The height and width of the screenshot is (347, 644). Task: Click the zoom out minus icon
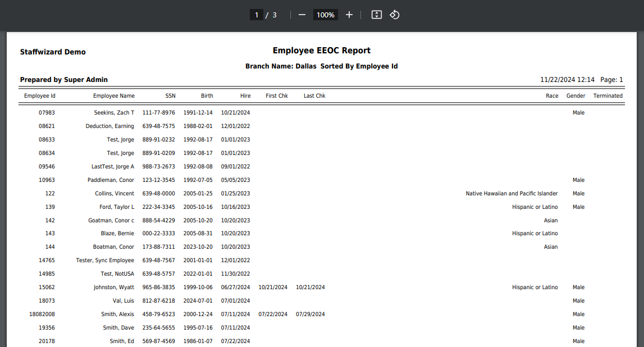tap(302, 15)
